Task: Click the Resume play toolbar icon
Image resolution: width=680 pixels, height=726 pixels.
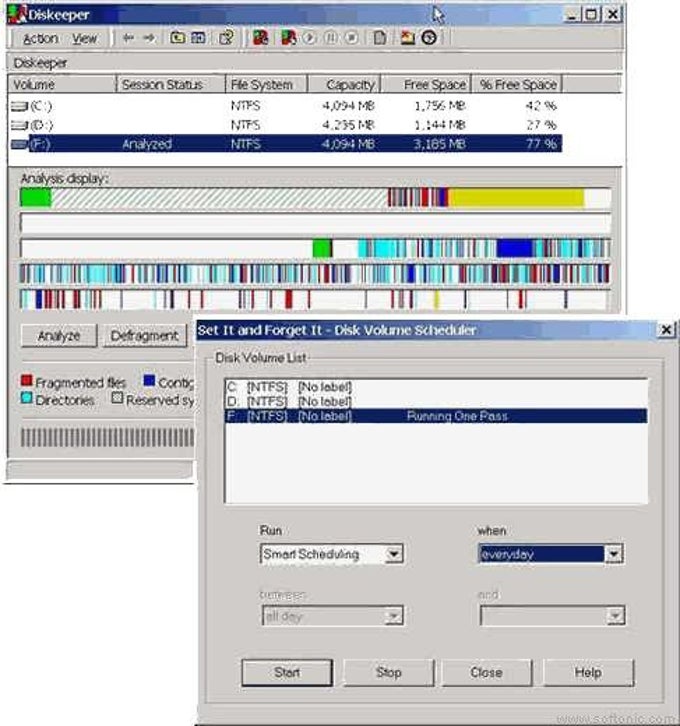Action: (x=309, y=38)
